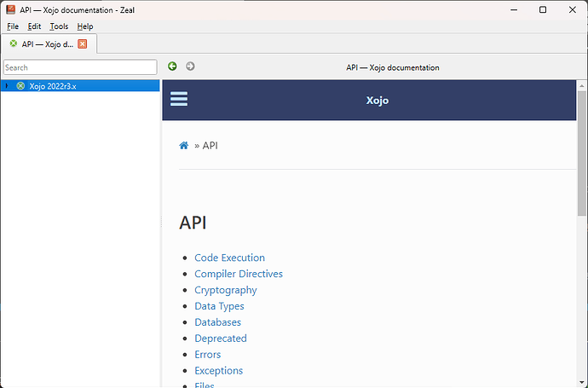Click the Xojo docset icon in sidebar
Viewport: 588px width, 388px height.
click(20, 86)
